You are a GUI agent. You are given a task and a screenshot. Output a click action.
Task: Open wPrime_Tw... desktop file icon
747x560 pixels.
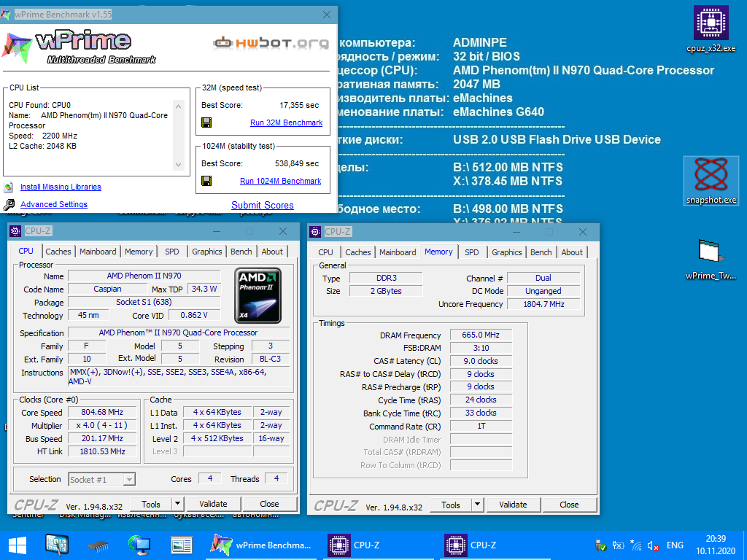tap(711, 260)
